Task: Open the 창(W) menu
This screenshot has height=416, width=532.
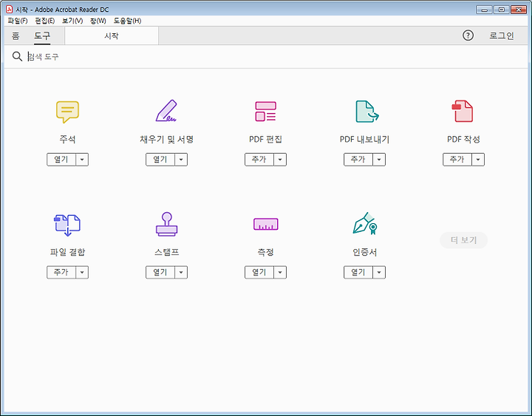Action: point(98,21)
